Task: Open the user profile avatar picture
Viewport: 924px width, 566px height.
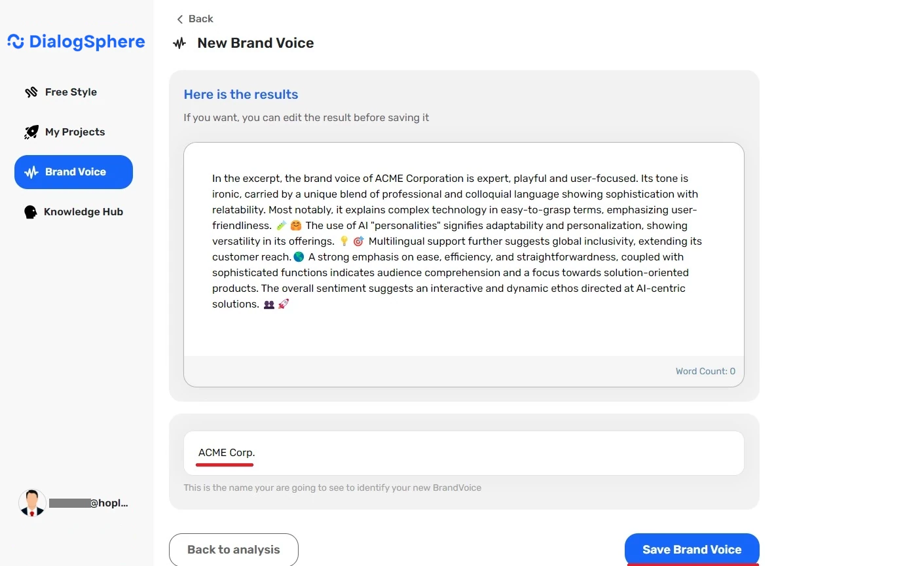Action: 31,503
